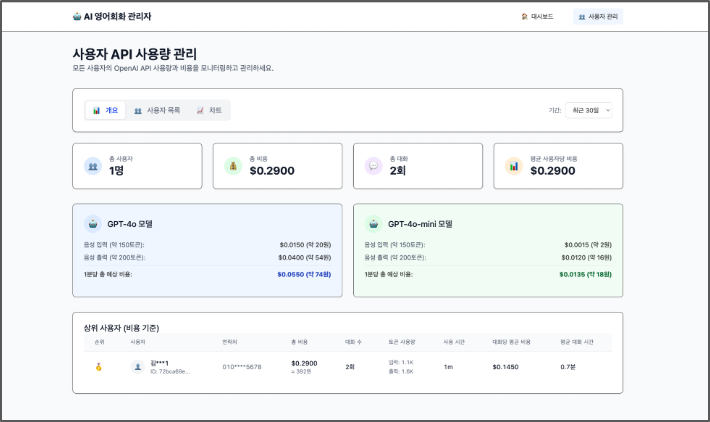Select the 개요 tab
This screenshot has height=422, width=710.
[x=105, y=110]
